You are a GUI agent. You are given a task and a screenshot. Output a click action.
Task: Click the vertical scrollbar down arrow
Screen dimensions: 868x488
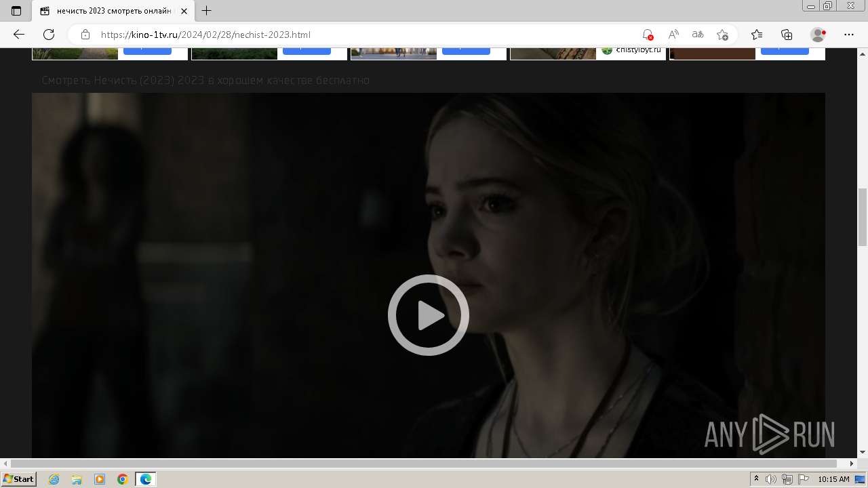pyautogui.click(x=863, y=452)
